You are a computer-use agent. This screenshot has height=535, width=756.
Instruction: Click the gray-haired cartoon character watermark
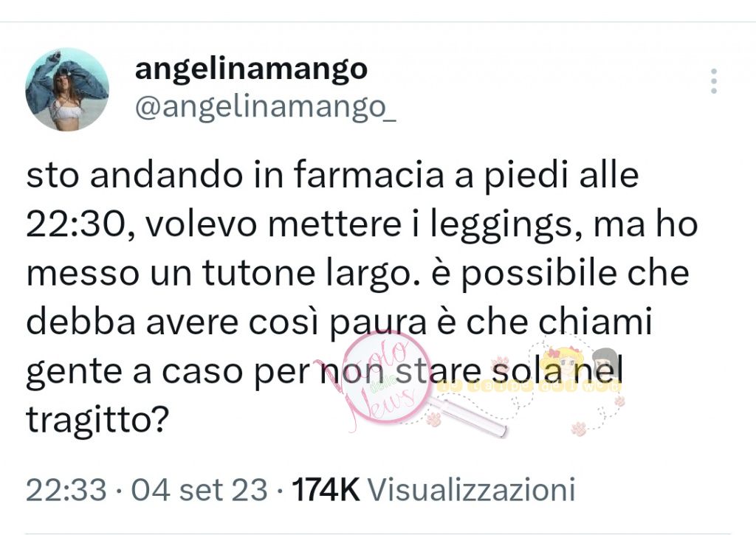coord(605,364)
